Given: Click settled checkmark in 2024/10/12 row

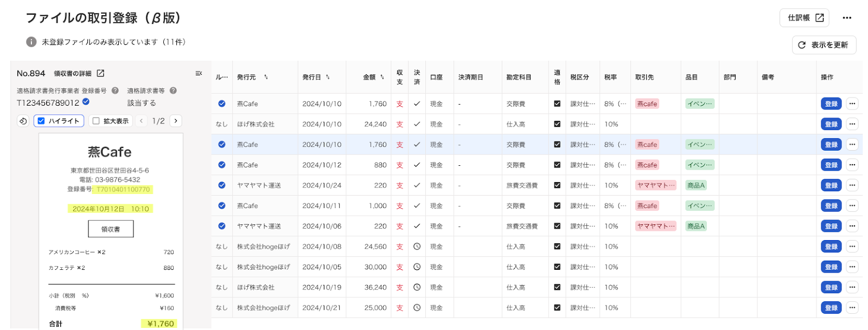Looking at the screenshot, I should 417,165.
